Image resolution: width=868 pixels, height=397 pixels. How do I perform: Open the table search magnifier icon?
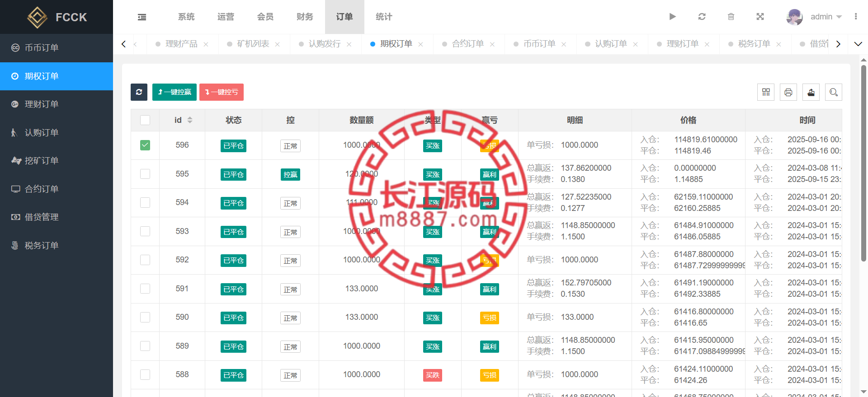tap(834, 92)
